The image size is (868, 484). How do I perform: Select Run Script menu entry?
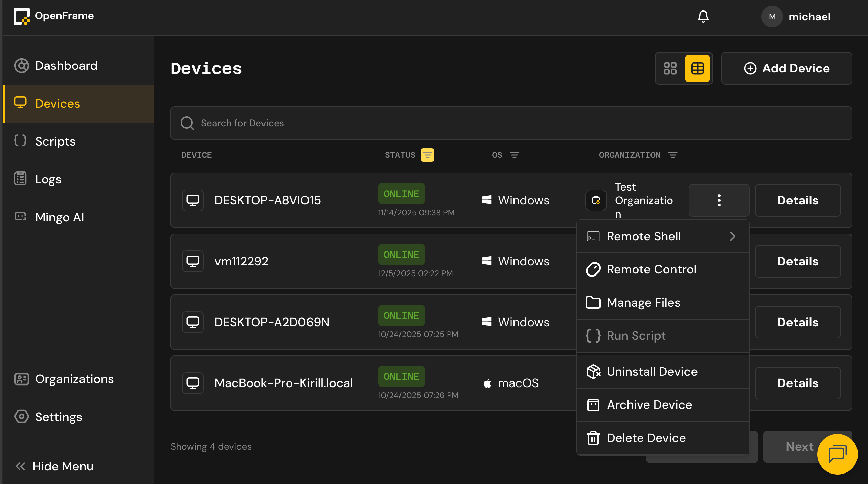[x=663, y=336]
